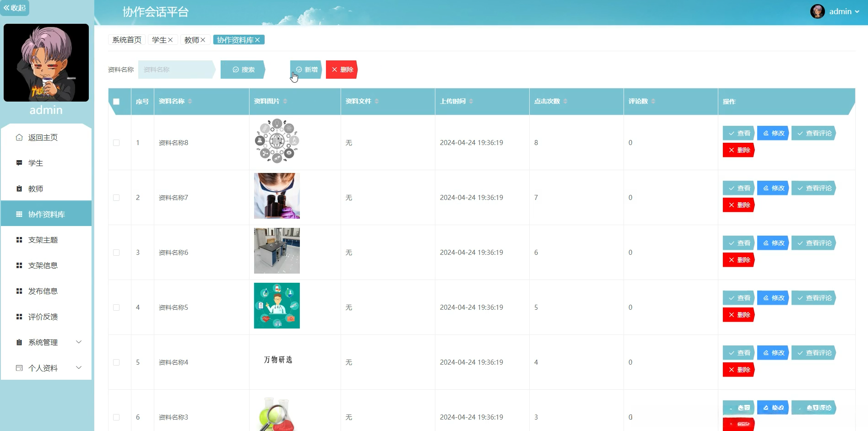This screenshot has width=868, height=431.
Task: Click the home icon beside 返回主页
Action: click(19, 137)
